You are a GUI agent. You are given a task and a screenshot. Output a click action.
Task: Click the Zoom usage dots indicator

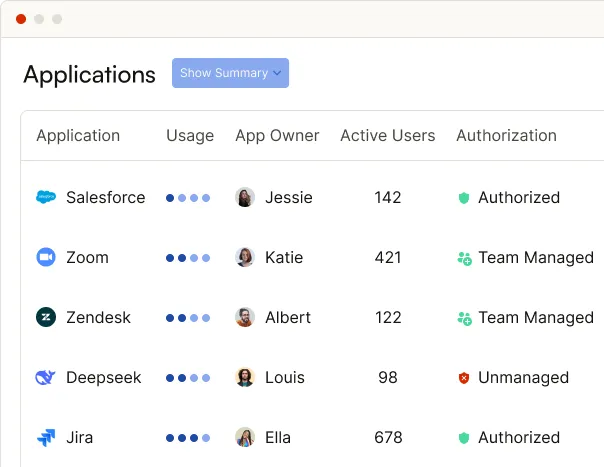(x=188, y=258)
